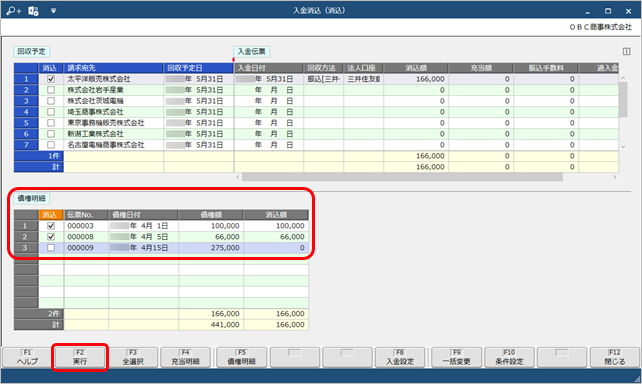Image resolution: width=642 pixels, height=384 pixels.
Task: Click the orange 消込 header in 債権明細
Action: [51, 215]
